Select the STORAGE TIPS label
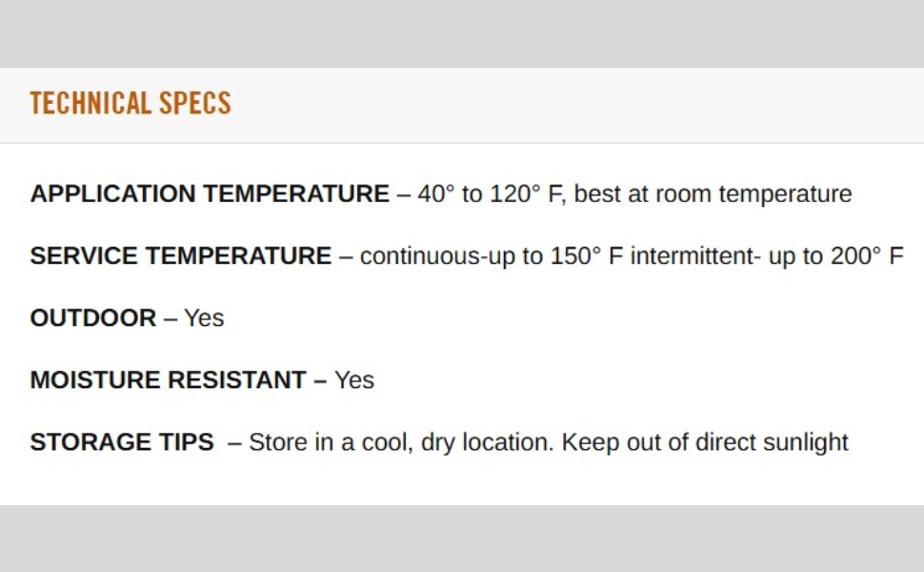This screenshot has width=924, height=572. click(x=122, y=442)
